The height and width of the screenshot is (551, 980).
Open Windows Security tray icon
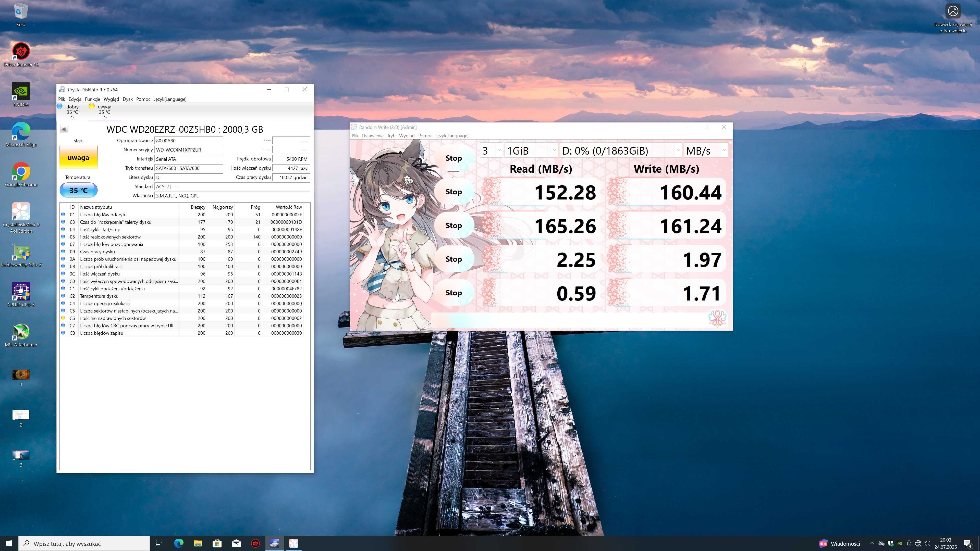click(x=891, y=543)
